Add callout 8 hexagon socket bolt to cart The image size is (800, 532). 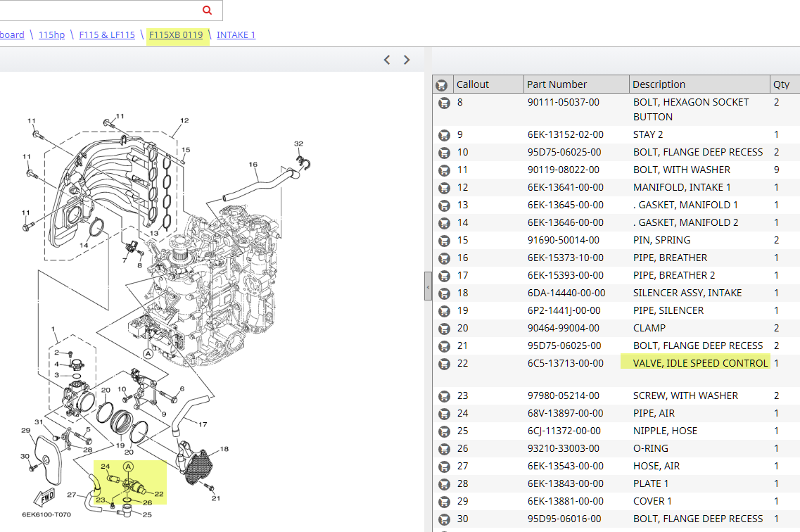pyautogui.click(x=445, y=103)
